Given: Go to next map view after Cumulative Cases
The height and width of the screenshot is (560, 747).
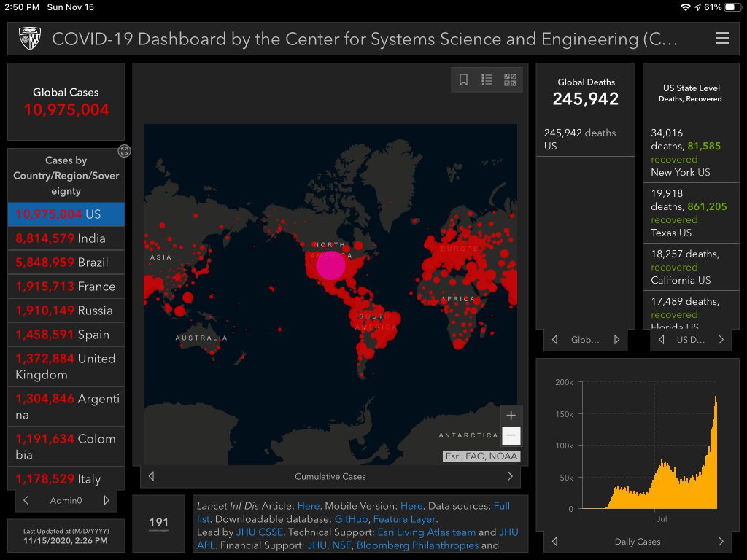Looking at the screenshot, I should click(x=510, y=476).
